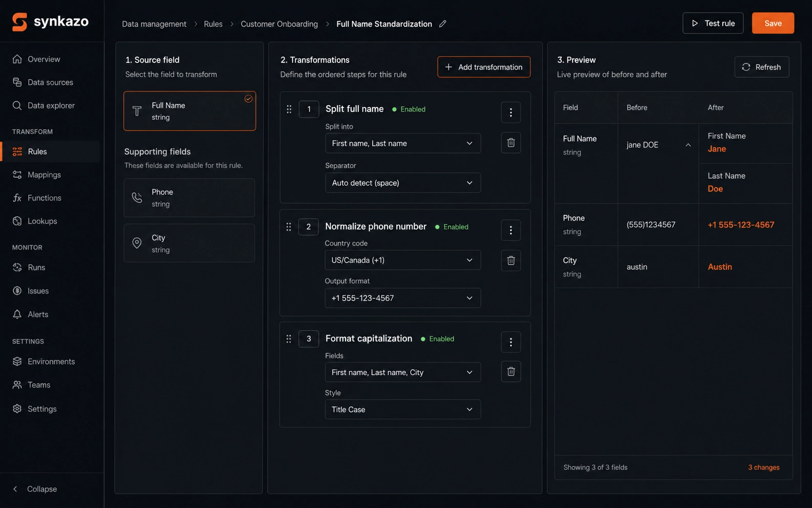Open the Customer Onboarding breadcrumb
The height and width of the screenshot is (508, 812).
(280, 24)
